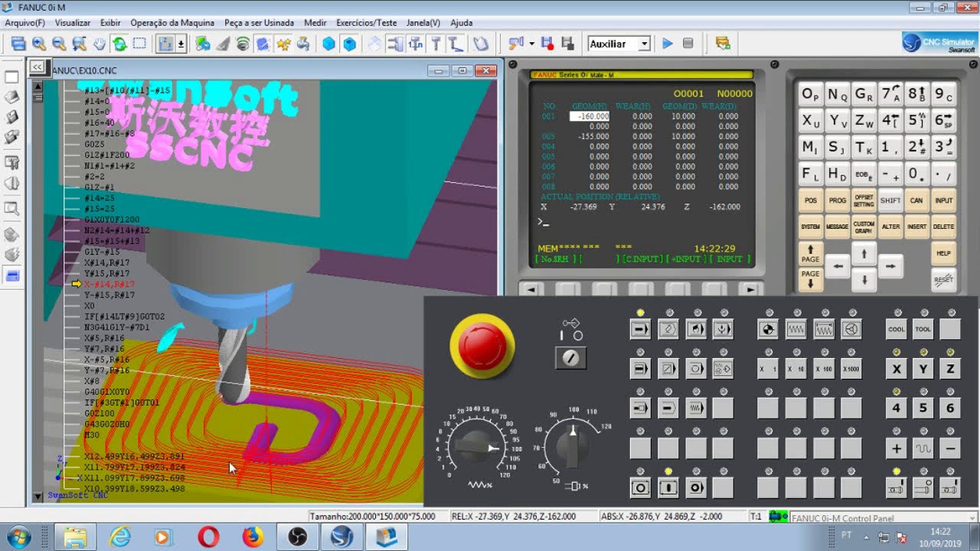Image resolution: width=980 pixels, height=551 pixels.
Task: Click the highlighted -160.000 offset field
Action: click(x=590, y=116)
